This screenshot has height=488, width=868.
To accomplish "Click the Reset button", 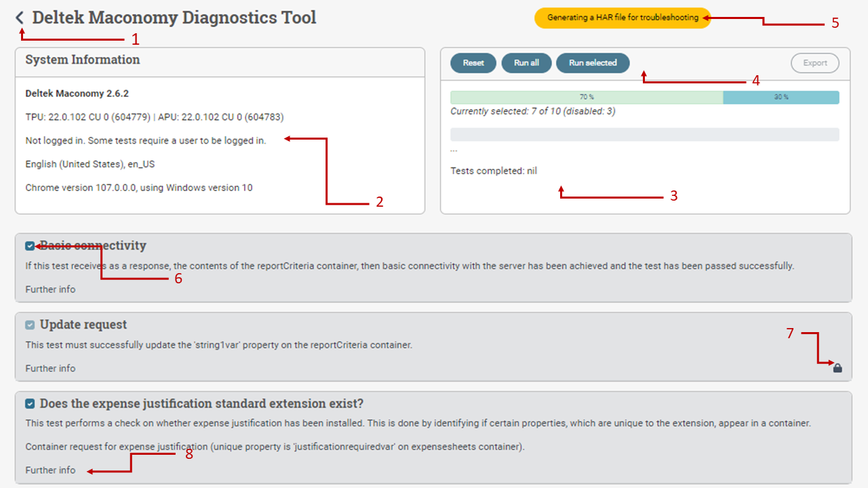I will point(473,63).
